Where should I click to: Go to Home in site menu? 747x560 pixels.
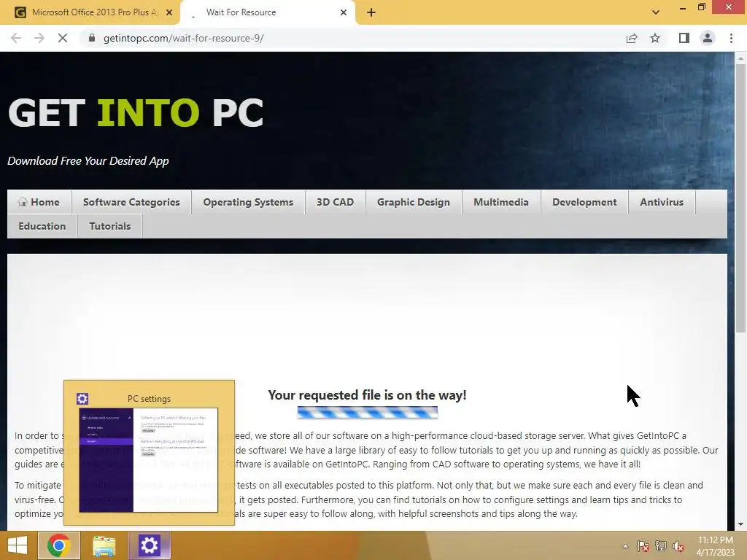click(x=39, y=202)
